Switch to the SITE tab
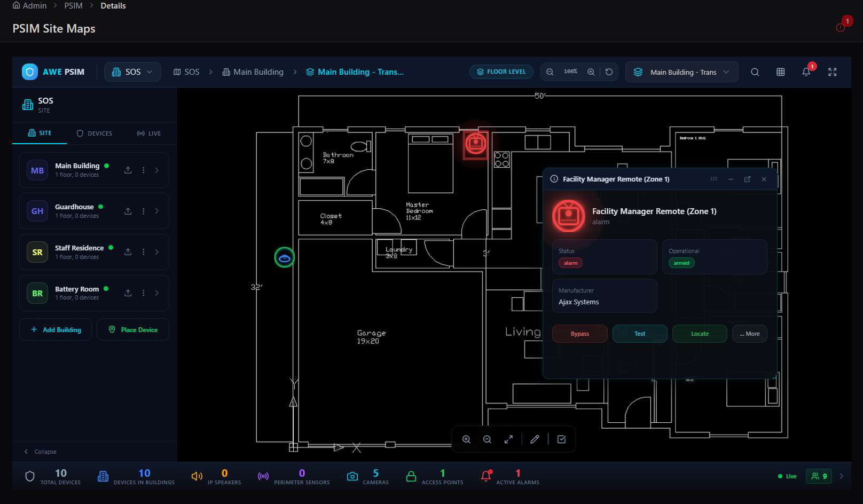Image resolution: width=863 pixels, height=504 pixels. tap(40, 133)
